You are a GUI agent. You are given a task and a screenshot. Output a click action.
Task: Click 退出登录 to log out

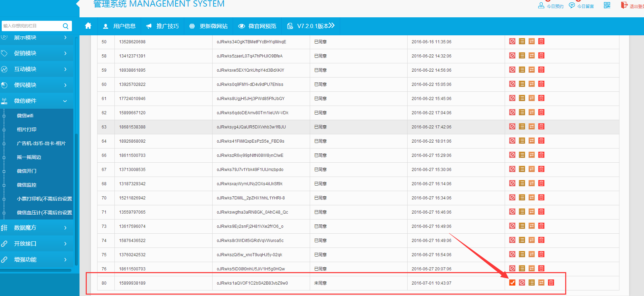tap(633, 6)
